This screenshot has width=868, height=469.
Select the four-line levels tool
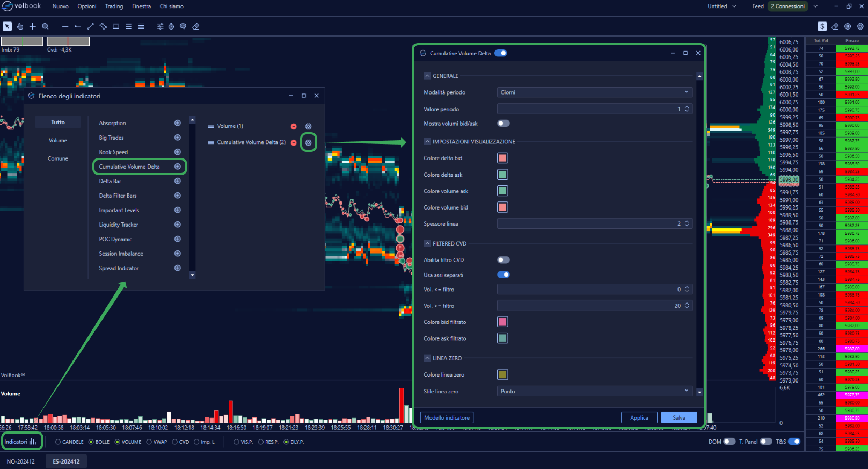(141, 26)
